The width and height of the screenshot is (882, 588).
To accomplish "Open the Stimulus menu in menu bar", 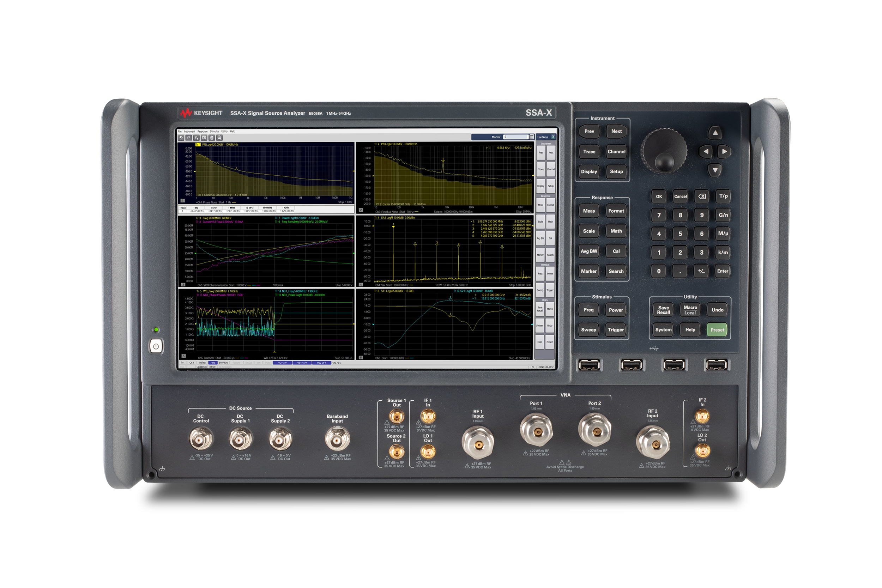I will (214, 132).
